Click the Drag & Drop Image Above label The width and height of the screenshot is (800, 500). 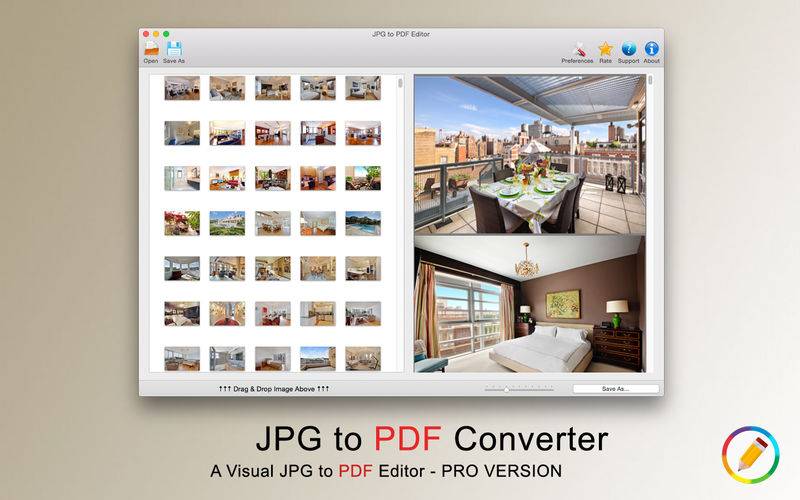[x=274, y=389]
